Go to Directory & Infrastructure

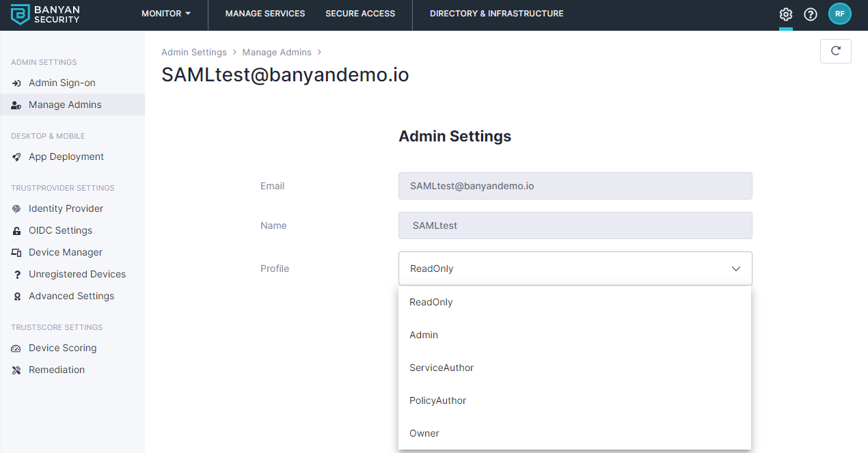[x=496, y=14]
